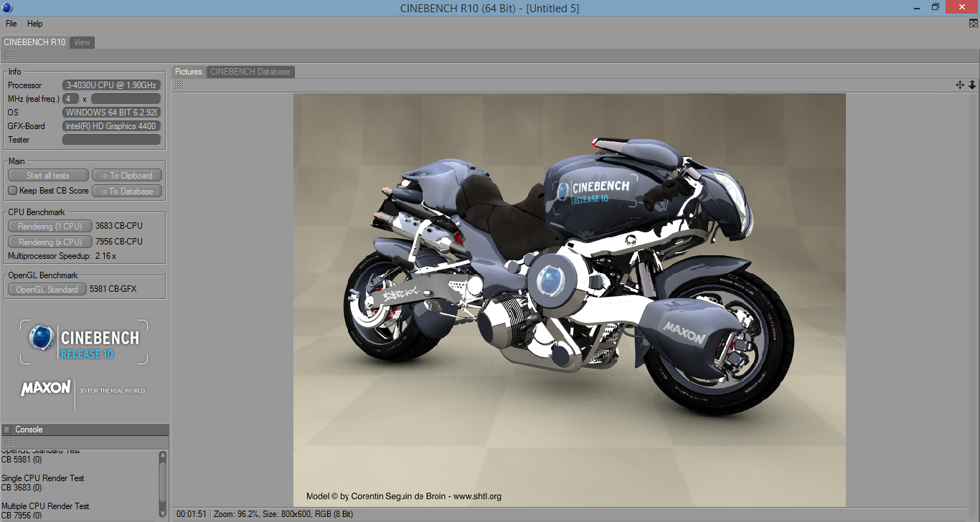Click the move-view cross arrows icon
Viewport: 980px width, 522px height.
coord(960,85)
